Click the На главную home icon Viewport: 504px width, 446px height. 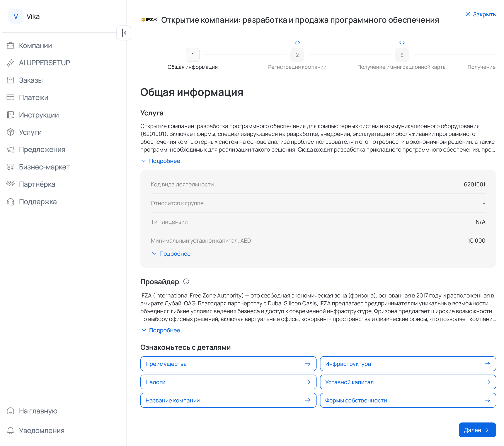tap(10, 411)
